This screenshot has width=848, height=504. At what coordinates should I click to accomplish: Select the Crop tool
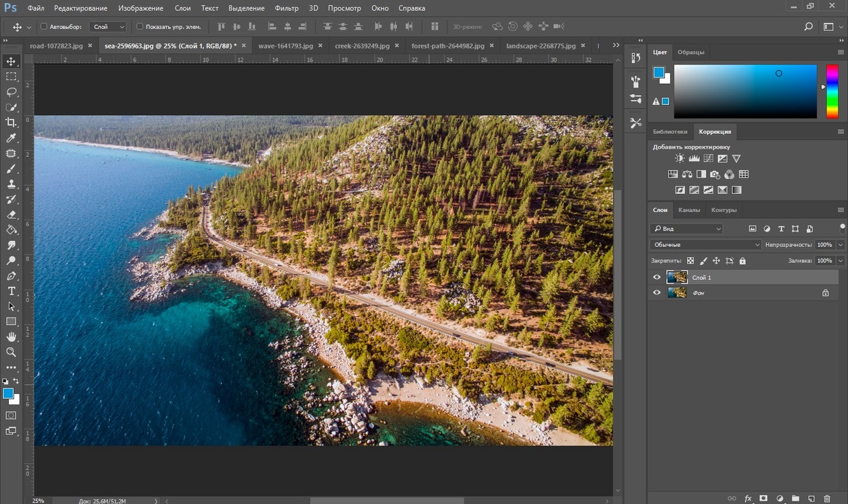coord(11,122)
